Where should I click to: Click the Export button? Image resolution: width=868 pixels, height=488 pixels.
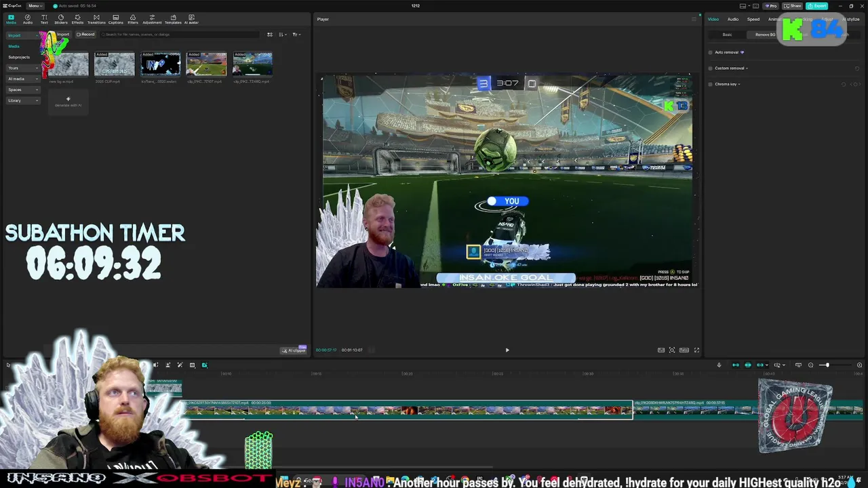[x=817, y=6]
